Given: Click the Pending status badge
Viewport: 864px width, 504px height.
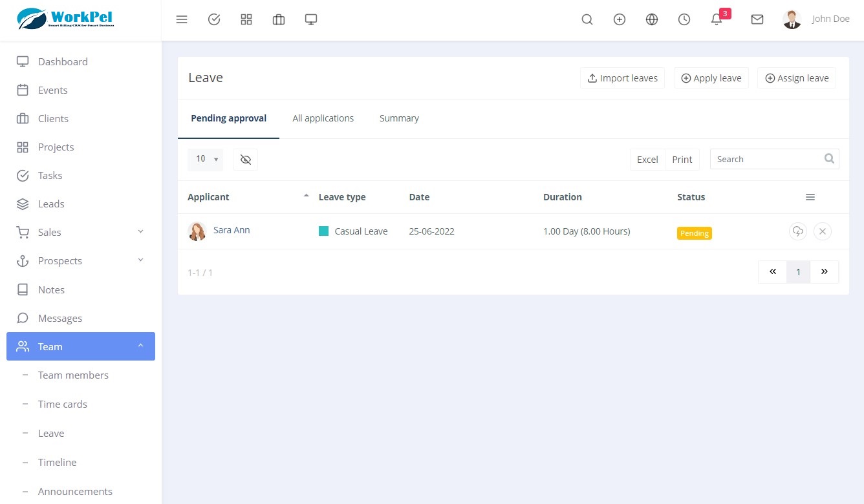Looking at the screenshot, I should tap(695, 233).
